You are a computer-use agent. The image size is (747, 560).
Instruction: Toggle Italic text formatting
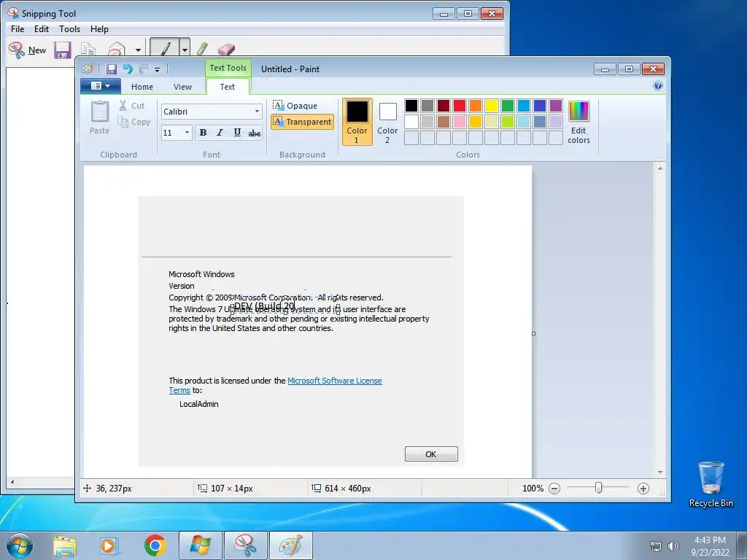pos(220,133)
